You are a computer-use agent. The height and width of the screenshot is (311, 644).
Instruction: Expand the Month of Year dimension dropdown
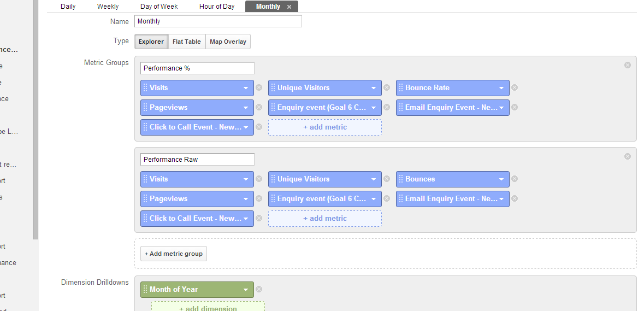tap(246, 290)
